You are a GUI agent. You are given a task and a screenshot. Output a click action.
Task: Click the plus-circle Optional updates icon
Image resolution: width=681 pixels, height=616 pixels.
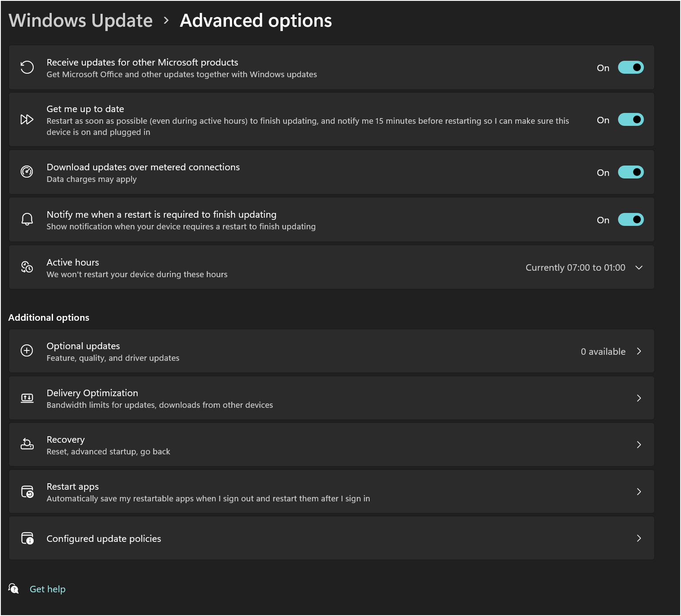(27, 351)
